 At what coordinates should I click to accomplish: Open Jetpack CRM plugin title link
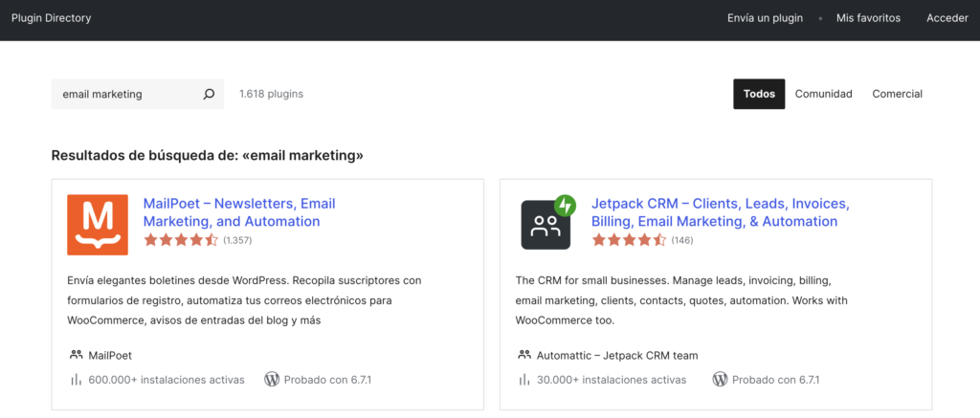point(721,212)
